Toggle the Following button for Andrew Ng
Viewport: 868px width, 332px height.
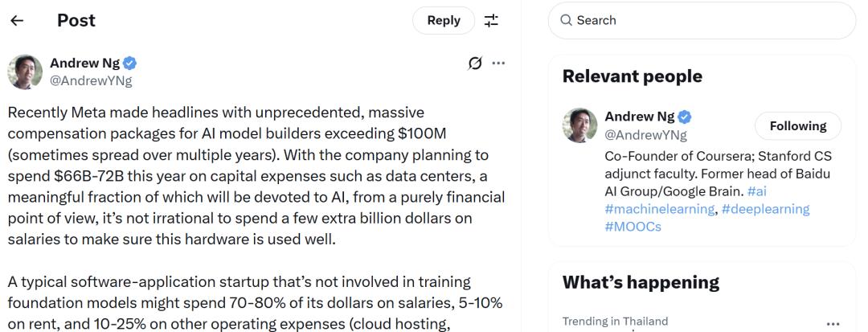[797, 126]
